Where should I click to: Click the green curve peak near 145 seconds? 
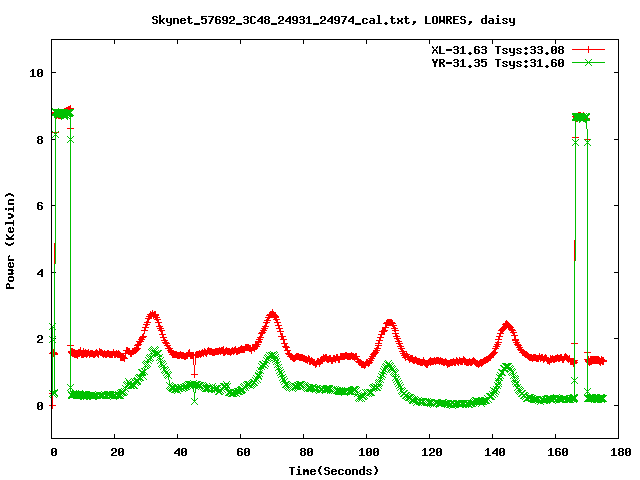[507, 368]
